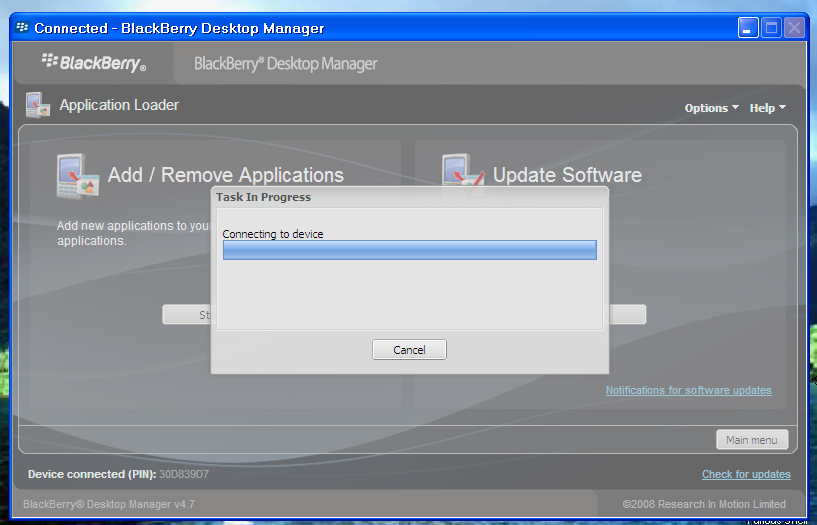This screenshot has width=817, height=525.
Task: Open Notifications for software updates link
Action: 688,390
